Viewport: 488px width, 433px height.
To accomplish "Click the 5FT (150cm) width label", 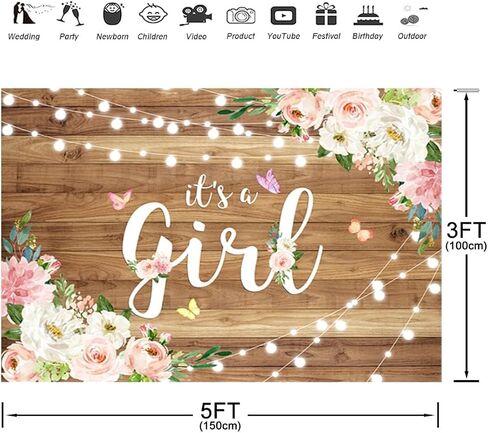I will coord(220,416).
